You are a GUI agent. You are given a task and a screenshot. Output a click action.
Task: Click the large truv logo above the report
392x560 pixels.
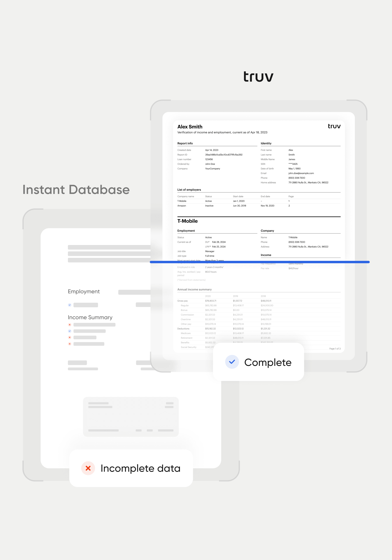(x=258, y=77)
